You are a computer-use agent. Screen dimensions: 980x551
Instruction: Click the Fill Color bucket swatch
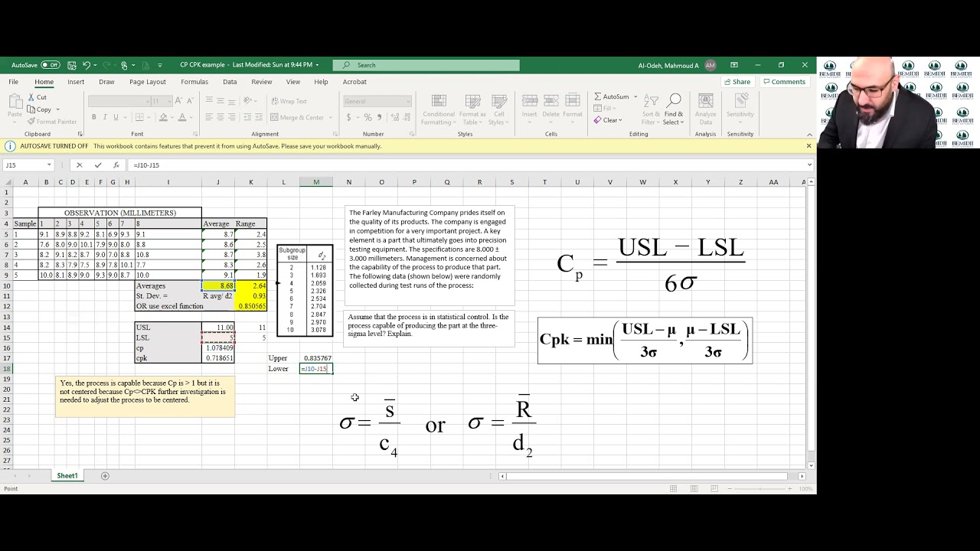click(x=162, y=117)
